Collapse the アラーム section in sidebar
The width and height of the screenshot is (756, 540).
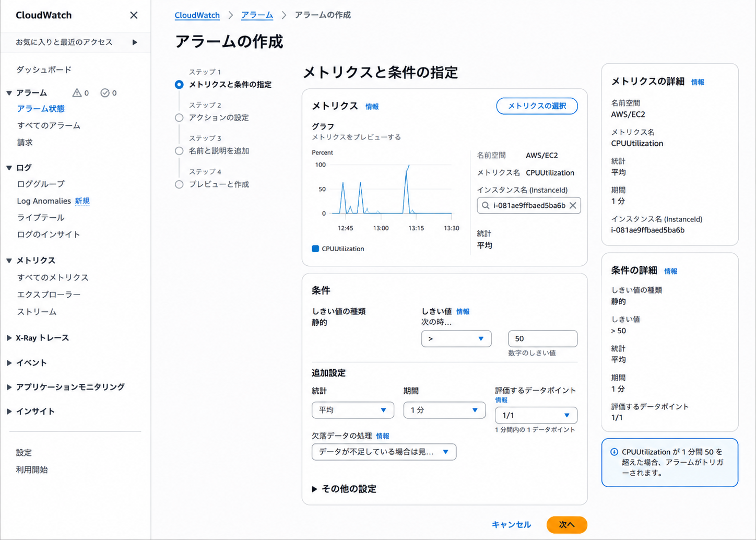[9, 93]
